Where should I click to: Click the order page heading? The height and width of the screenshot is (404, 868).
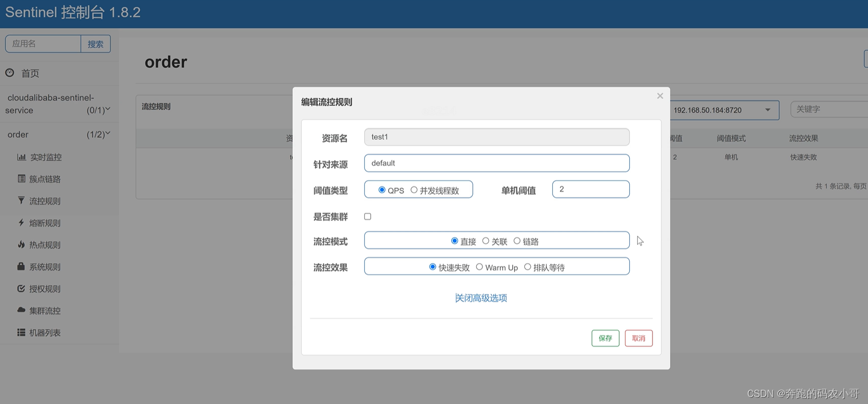pos(166,62)
